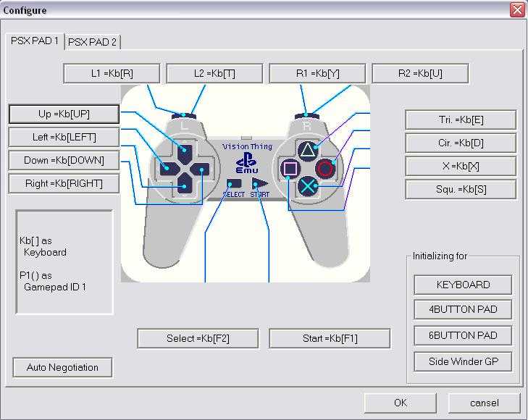Confirm settings with OK

[x=401, y=403]
